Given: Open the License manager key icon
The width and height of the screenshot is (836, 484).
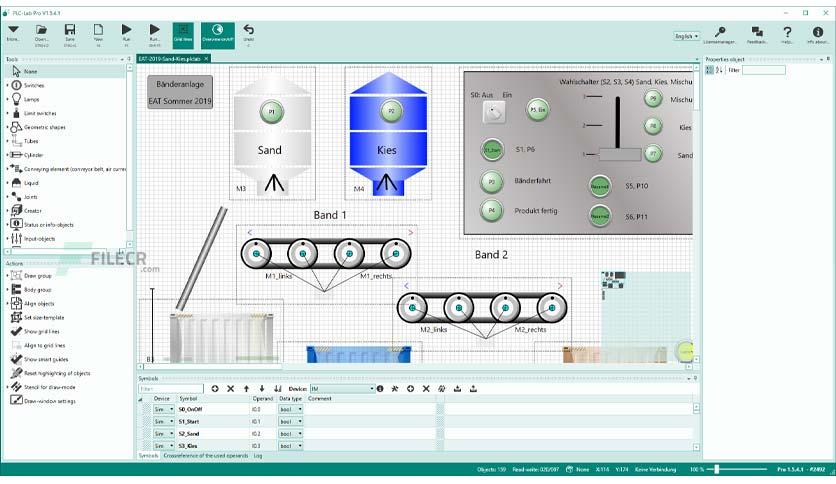Looking at the screenshot, I should (x=720, y=32).
